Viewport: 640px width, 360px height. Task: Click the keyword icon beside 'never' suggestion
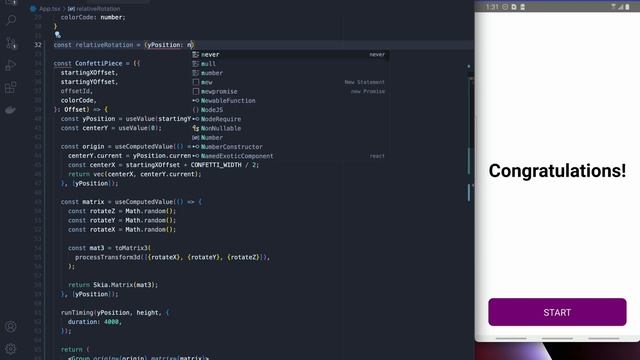(196, 54)
